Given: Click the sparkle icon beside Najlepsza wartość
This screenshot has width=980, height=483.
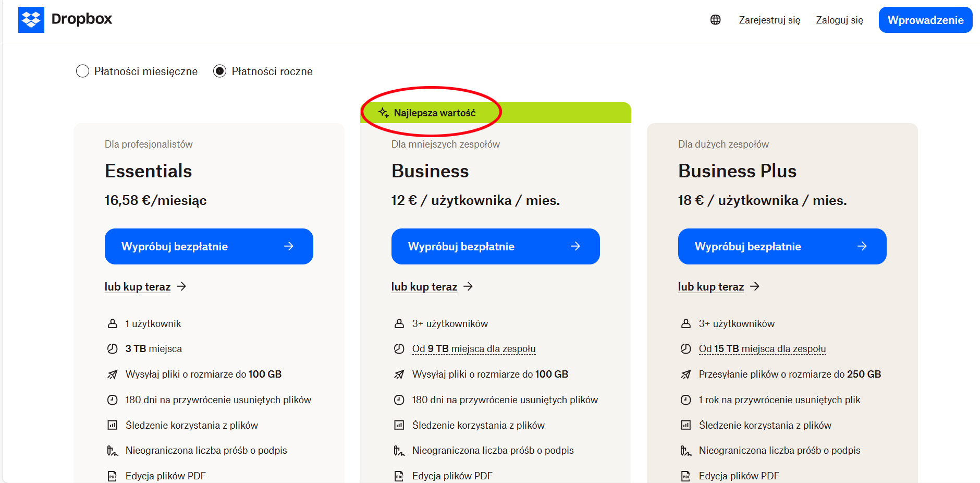Looking at the screenshot, I should 384,113.
